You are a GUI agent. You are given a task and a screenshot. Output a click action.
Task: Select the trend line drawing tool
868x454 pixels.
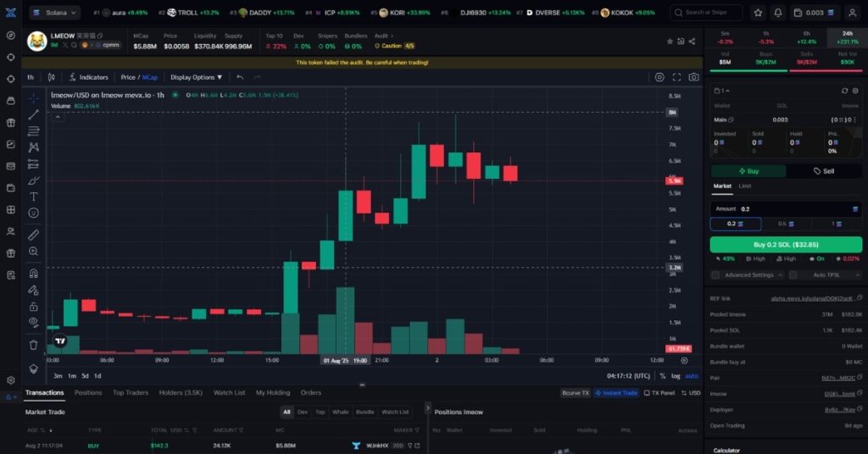pyautogui.click(x=34, y=114)
